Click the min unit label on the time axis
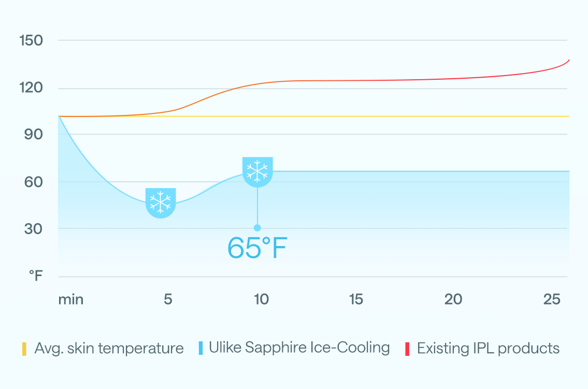The height and width of the screenshot is (389, 588). coord(71,299)
